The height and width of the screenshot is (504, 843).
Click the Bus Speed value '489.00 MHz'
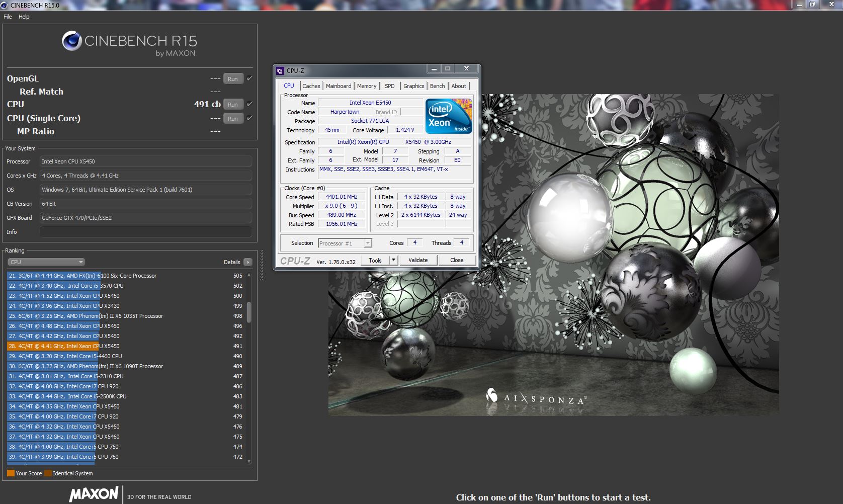(x=342, y=215)
